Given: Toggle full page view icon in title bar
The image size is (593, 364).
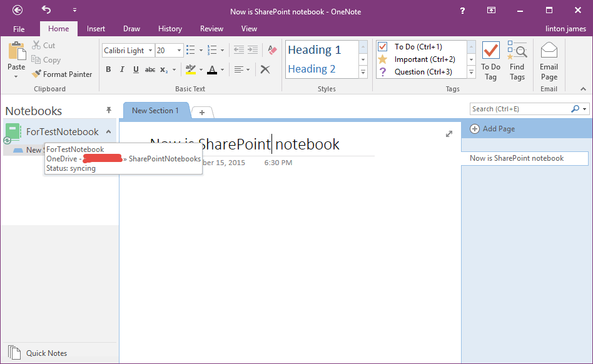Looking at the screenshot, I should (491, 10).
